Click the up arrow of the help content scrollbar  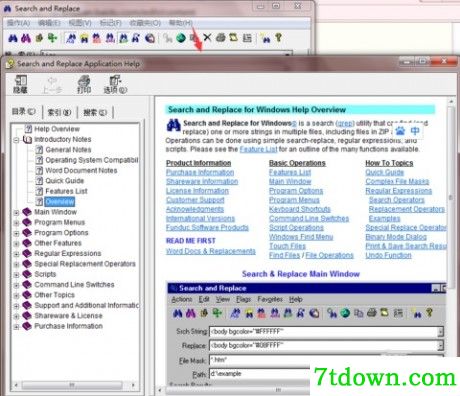point(451,101)
